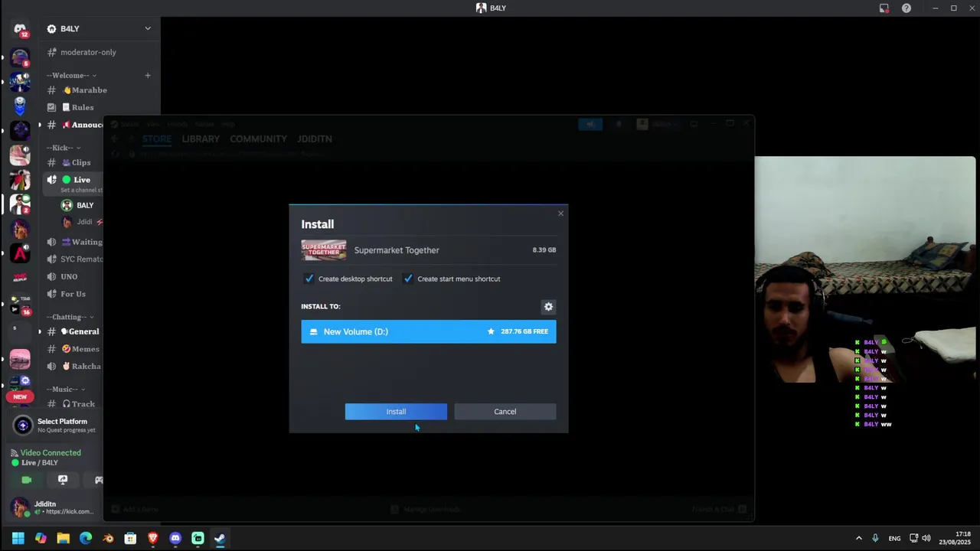
Task: Collapse the Chatting category
Action: click(70, 317)
